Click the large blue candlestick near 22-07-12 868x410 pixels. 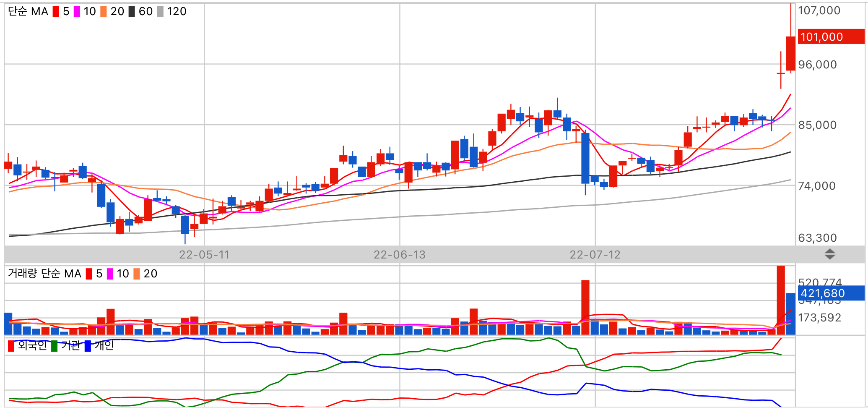pyautogui.click(x=585, y=159)
